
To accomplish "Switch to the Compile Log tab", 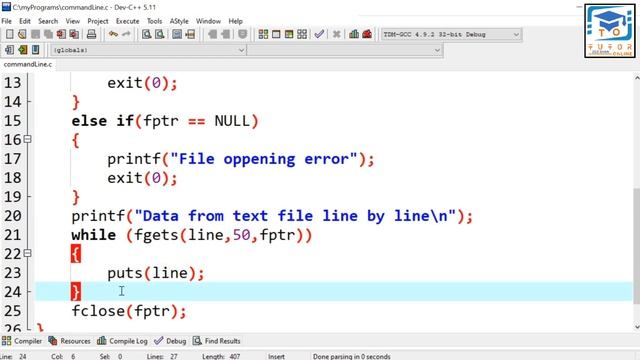I will click(x=122, y=341).
